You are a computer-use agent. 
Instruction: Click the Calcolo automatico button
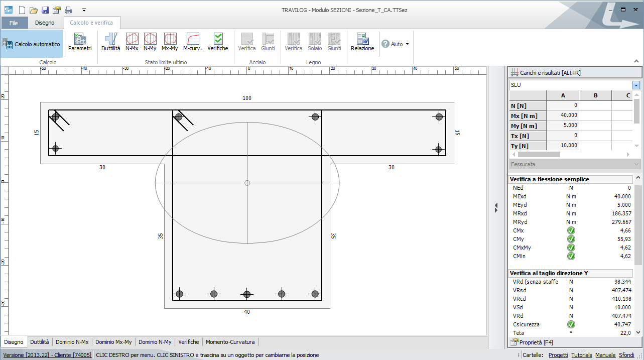32,44
